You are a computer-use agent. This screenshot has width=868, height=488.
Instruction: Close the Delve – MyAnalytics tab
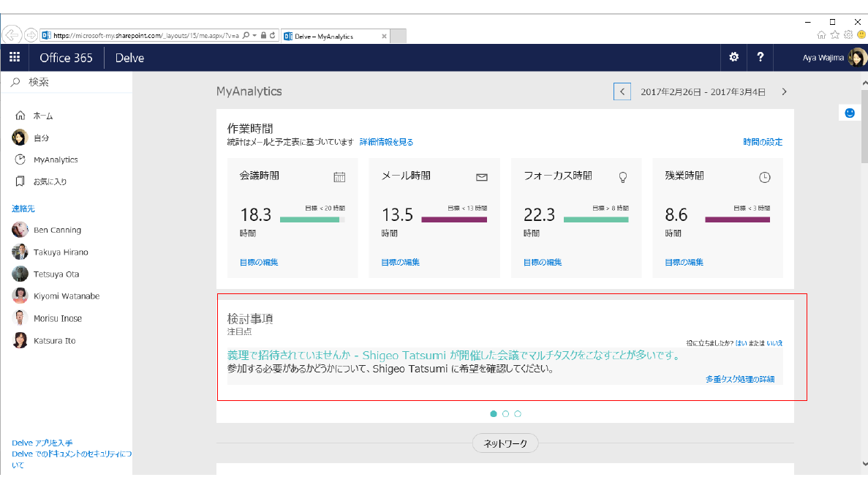[384, 36]
